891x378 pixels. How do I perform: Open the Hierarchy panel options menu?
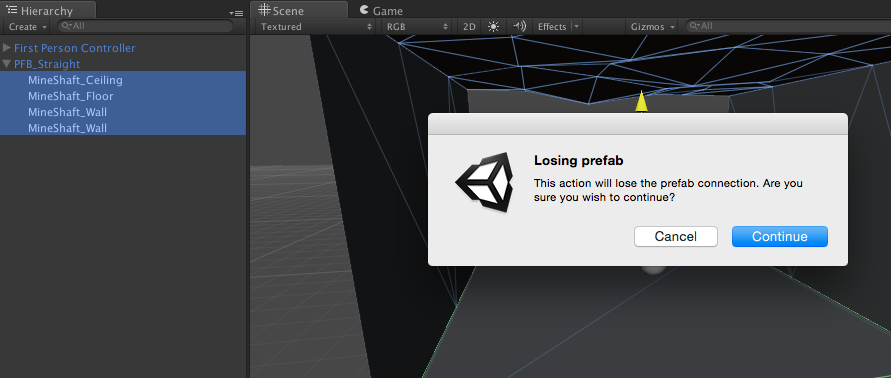click(236, 13)
